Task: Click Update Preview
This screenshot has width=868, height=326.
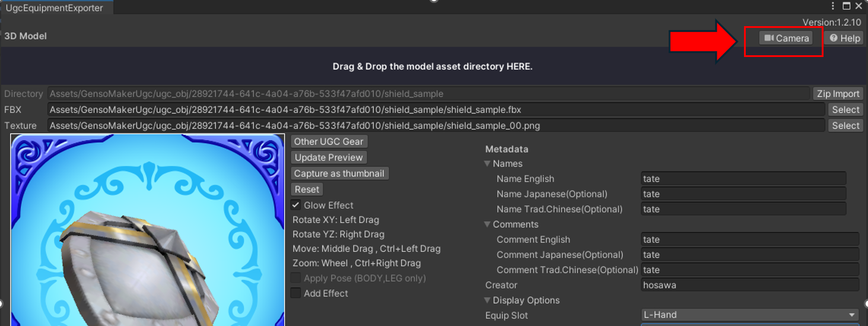Action: (329, 157)
